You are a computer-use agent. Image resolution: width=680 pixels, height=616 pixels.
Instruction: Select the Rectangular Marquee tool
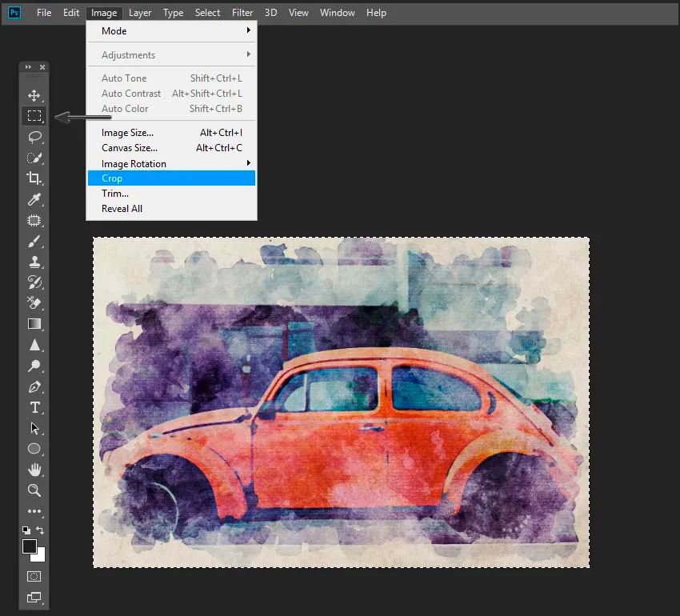(34, 116)
